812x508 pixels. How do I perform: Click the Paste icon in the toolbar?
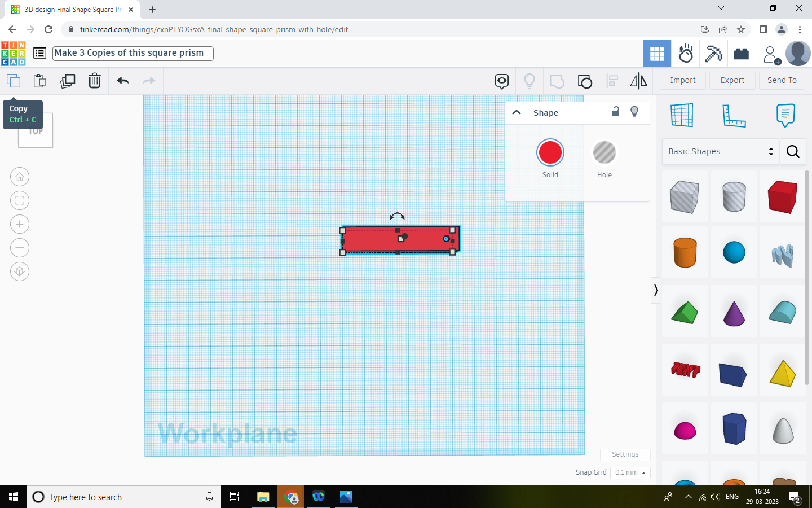pyautogui.click(x=39, y=81)
